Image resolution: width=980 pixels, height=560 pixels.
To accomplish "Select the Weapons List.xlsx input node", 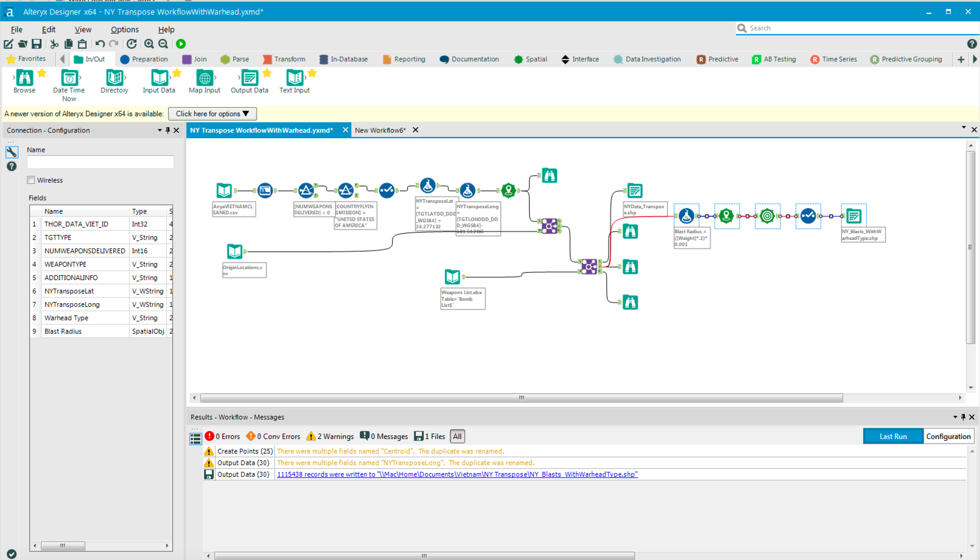I will [x=452, y=277].
